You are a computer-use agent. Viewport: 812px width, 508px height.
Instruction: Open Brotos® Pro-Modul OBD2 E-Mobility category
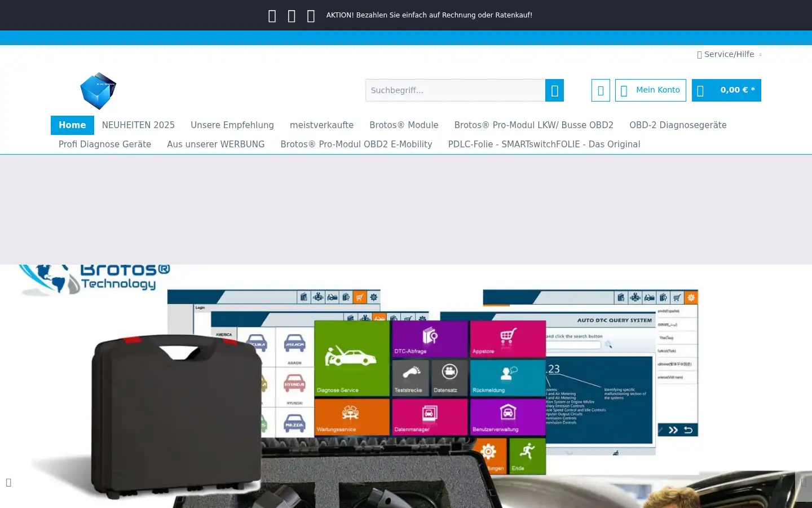[x=356, y=144]
